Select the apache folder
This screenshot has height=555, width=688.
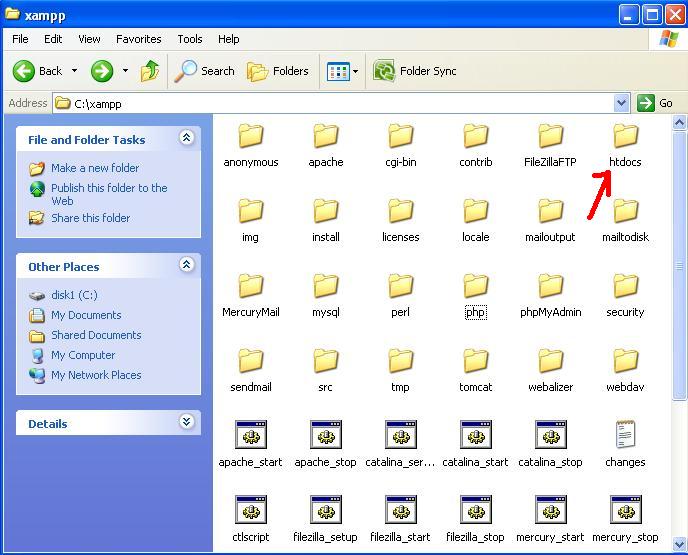[x=326, y=146]
